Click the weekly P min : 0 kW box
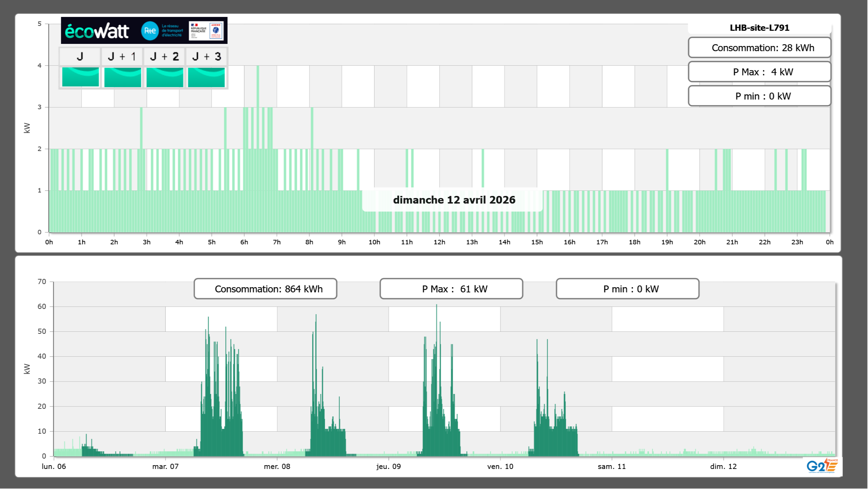The height and width of the screenshot is (489, 868). [x=627, y=289]
